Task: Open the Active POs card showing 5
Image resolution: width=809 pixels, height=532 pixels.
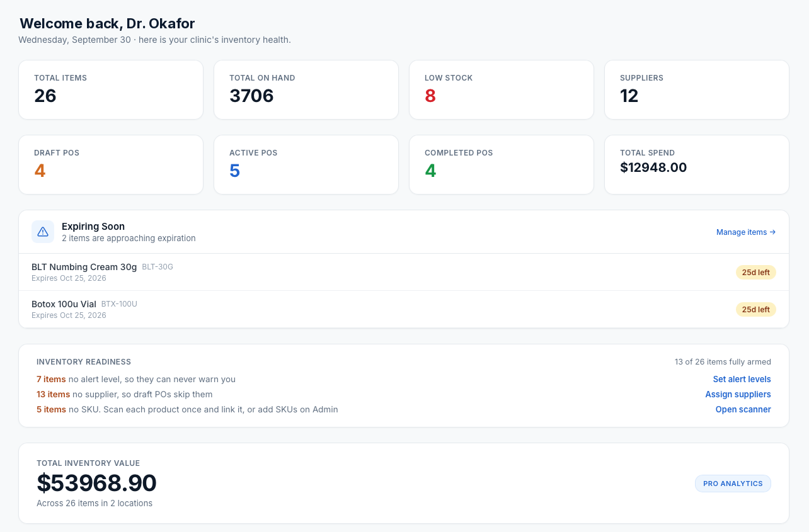Action: point(306,165)
